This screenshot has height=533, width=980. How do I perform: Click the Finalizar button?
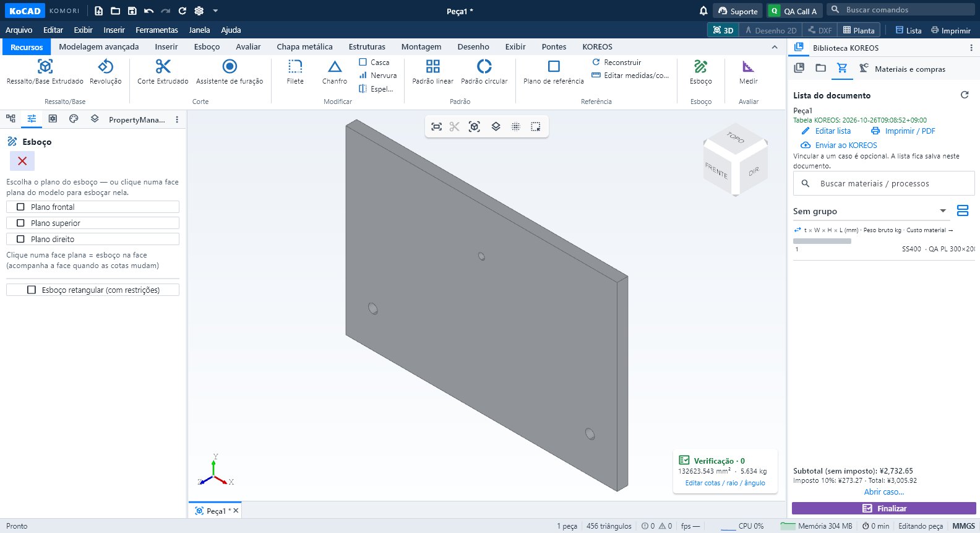(884, 508)
